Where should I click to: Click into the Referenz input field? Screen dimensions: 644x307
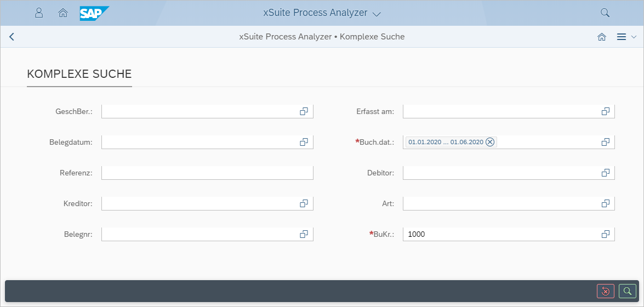[207, 173]
